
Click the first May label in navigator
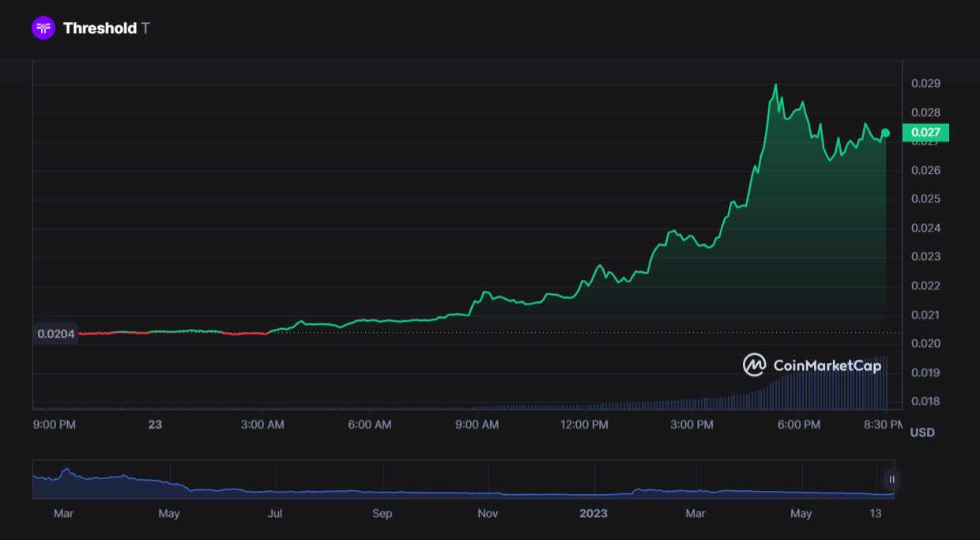tap(169, 514)
